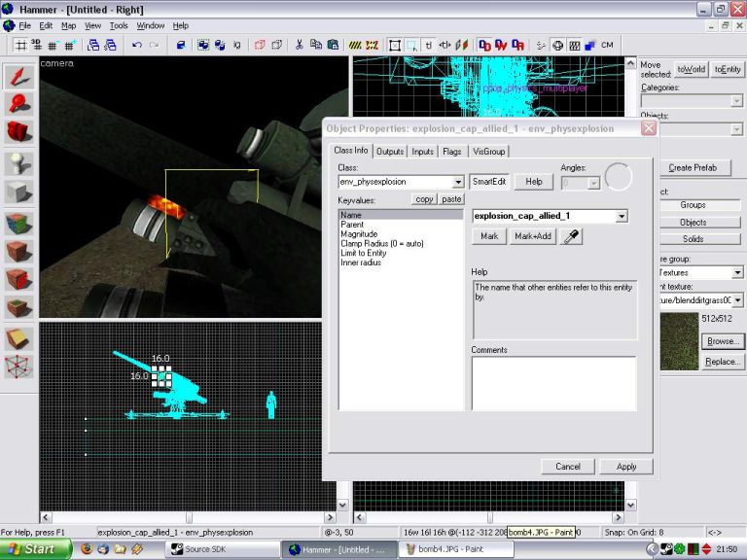
Task: Open the Angles dropdown
Action: click(593, 183)
